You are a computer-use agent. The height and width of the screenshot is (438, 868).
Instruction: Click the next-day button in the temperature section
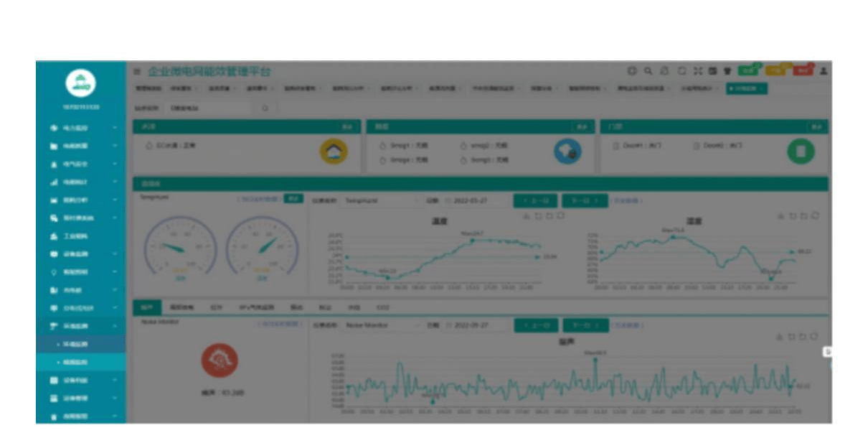(585, 200)
